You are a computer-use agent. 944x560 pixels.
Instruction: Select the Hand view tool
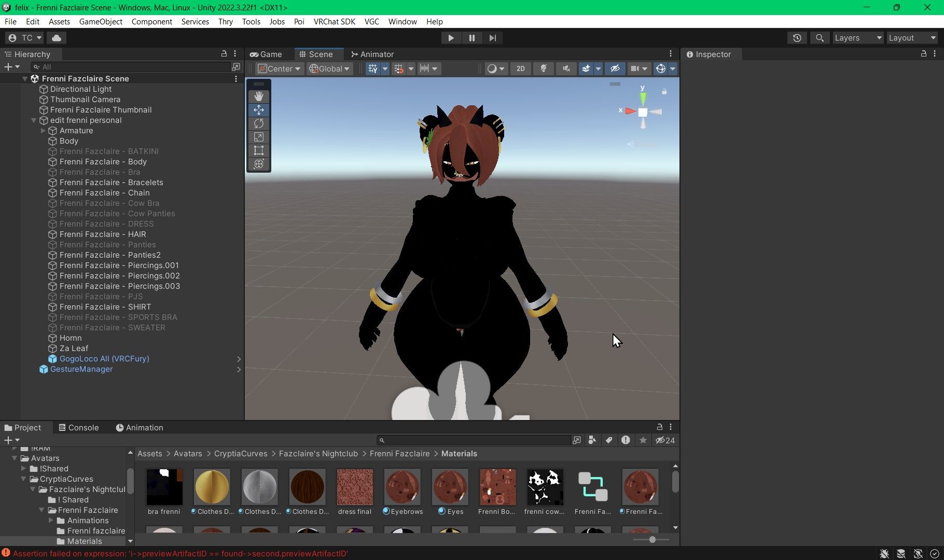pos(259,96)
